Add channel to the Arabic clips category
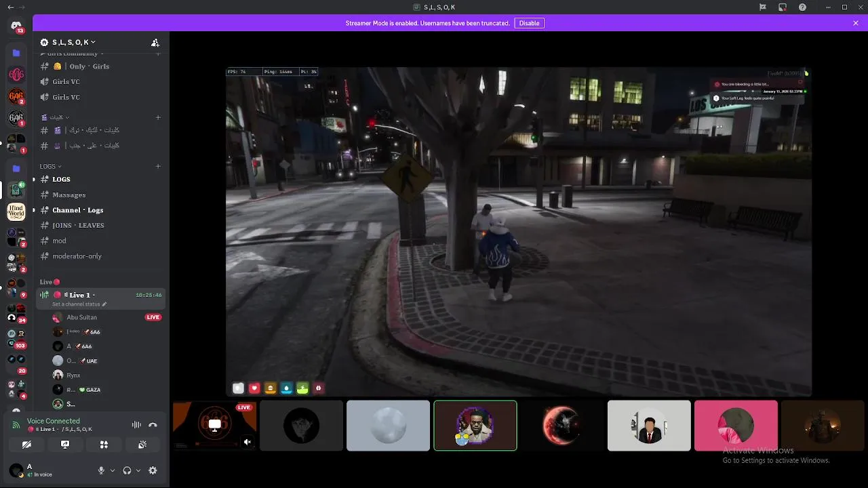868x488 pixels. click(158, 117)
